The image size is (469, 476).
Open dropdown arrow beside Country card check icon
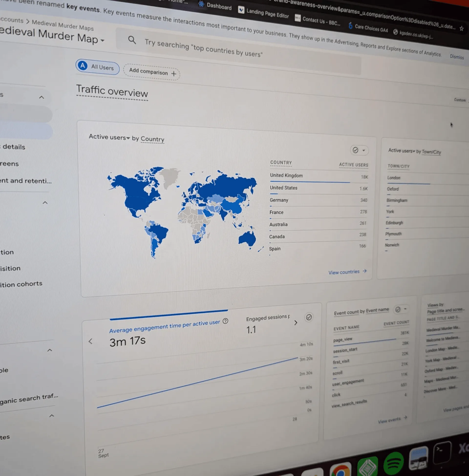[x=363, y=150]
